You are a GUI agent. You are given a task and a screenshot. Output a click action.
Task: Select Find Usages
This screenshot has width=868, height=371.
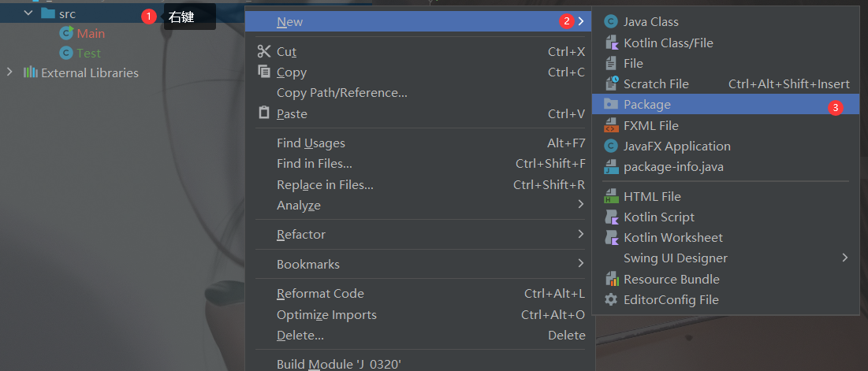[x=419, y=143]
